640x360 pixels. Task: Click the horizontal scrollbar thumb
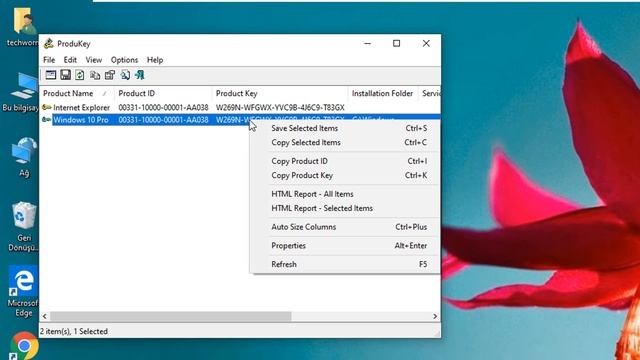[x=171, y=316]
